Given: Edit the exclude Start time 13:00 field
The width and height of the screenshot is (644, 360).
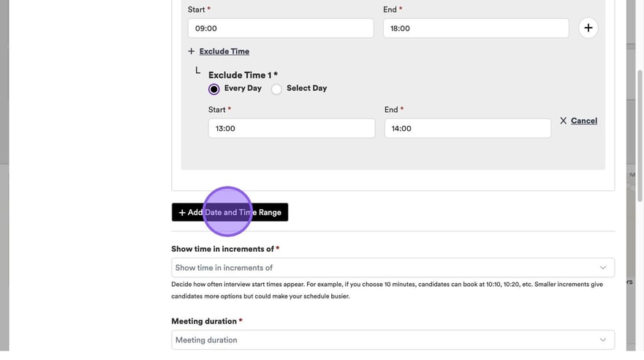Looking at the screenshot, I should (x=291, y=128).
